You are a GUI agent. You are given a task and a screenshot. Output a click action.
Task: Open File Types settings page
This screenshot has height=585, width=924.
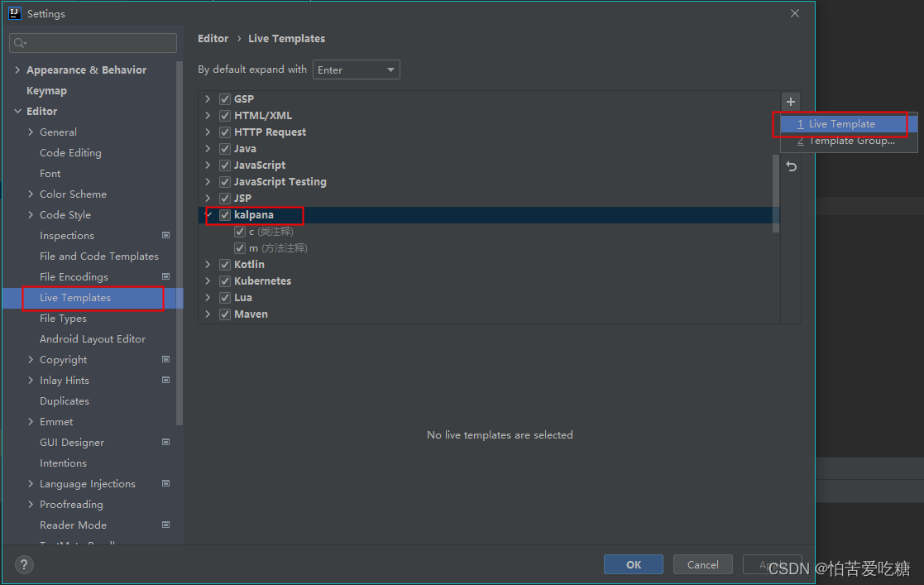coord(63,319)
